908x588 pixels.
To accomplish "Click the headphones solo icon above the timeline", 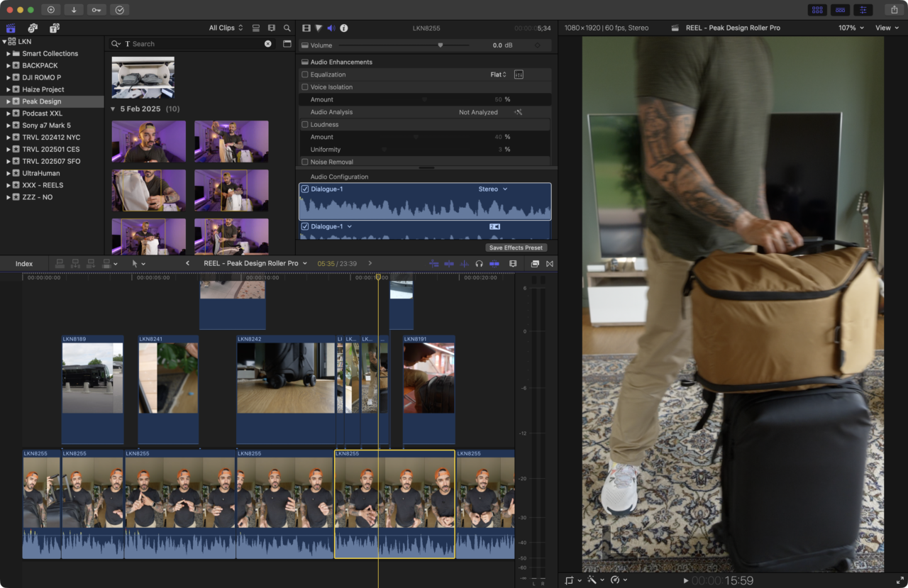I will [x=478, y=263].
